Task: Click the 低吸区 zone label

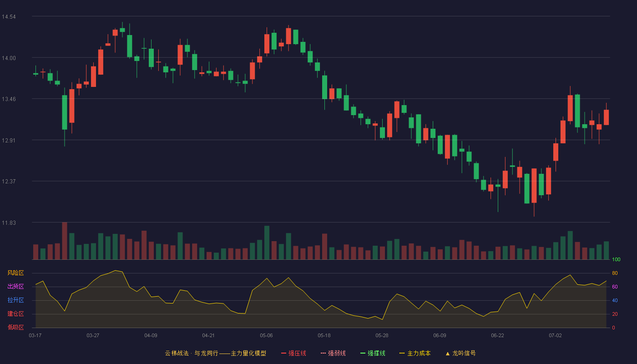Action: [x=15, y=327]
